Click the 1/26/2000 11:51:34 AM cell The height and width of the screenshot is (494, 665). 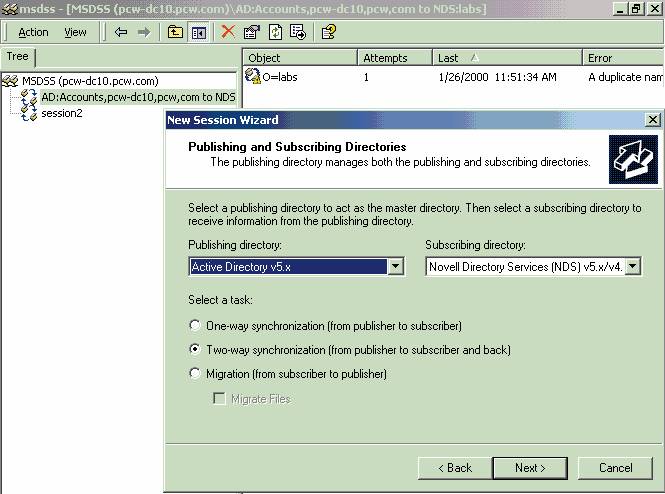(x=497, y=77)
